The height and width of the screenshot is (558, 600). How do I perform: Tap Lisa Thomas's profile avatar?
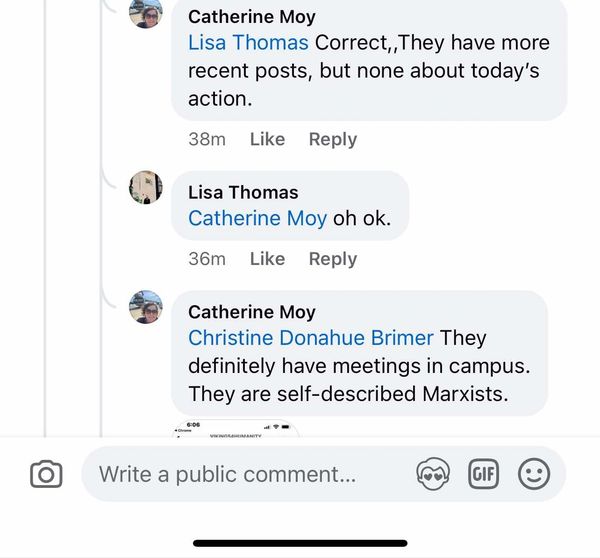(146, 187)
